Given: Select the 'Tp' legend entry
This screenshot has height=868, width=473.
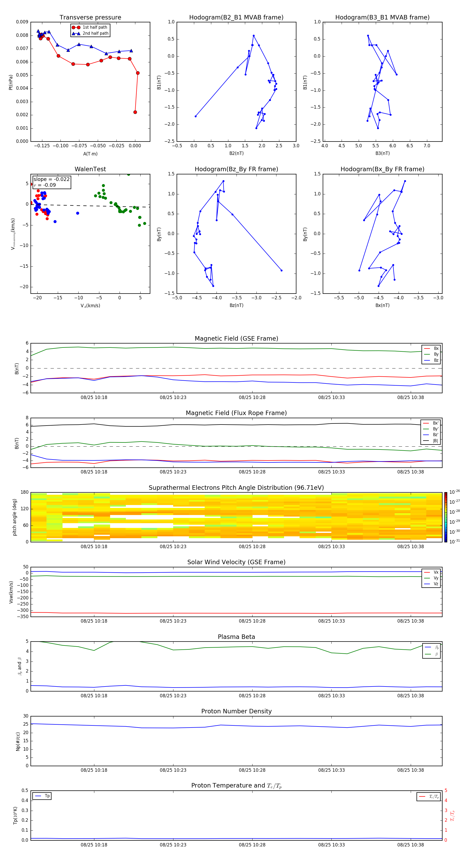Looking at the screenshot, I should pos(42,796).
